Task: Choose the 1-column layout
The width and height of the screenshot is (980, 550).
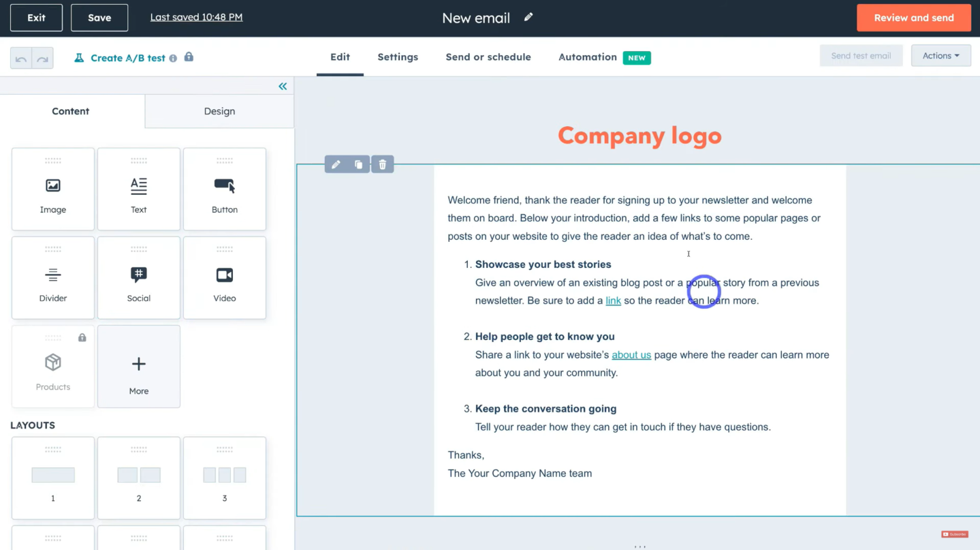Action: [53, 478]
